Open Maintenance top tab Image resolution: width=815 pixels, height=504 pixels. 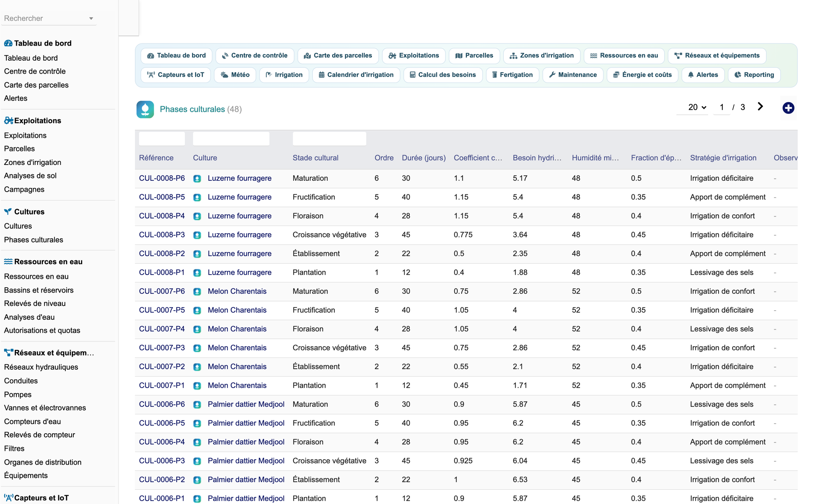573,75
